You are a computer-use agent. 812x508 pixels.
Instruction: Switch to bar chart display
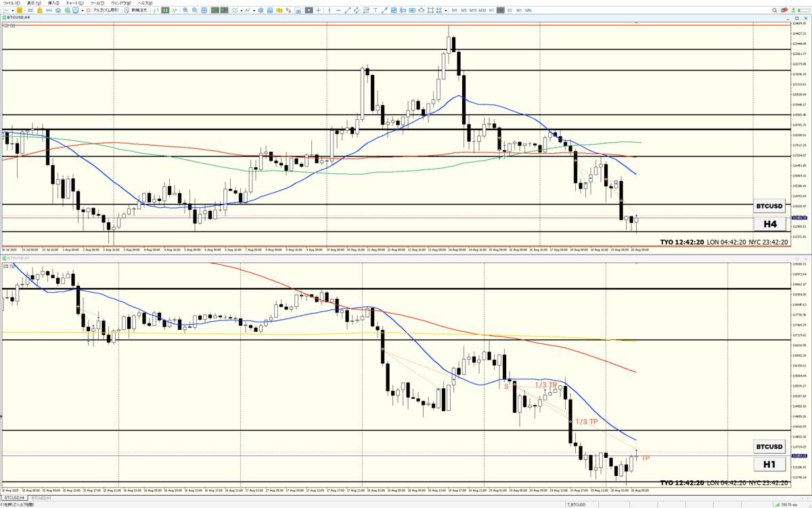click(156, 10)
